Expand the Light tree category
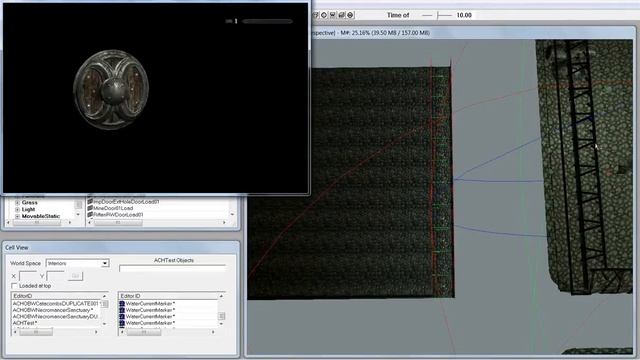The height and width of the screenshot is (360, 640). coord(17,209)
